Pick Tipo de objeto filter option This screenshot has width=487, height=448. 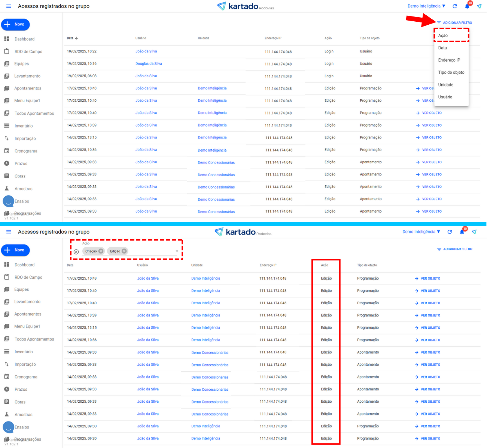tap(451, 73)
